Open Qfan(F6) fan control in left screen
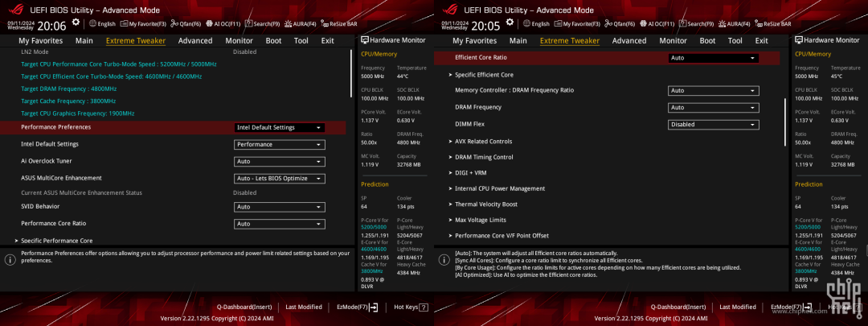Image resolution: width=868 pixels, height=326 pixels. (186, 24)
